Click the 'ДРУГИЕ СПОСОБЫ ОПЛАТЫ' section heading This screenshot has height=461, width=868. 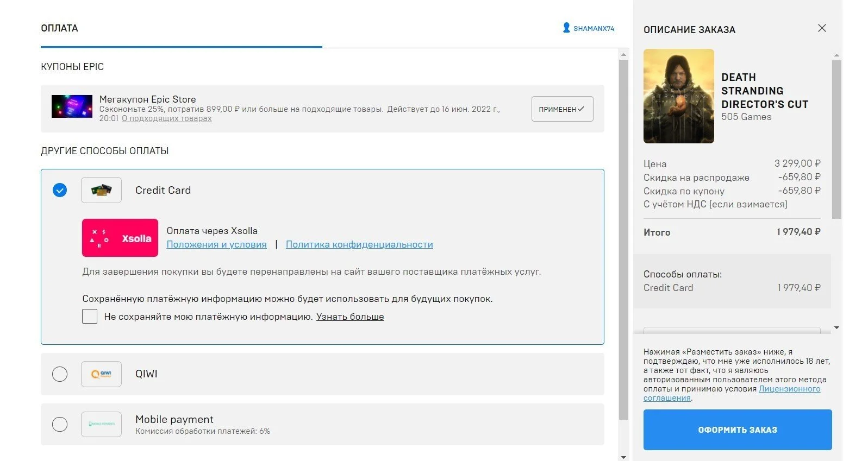(x=105, y=151)
